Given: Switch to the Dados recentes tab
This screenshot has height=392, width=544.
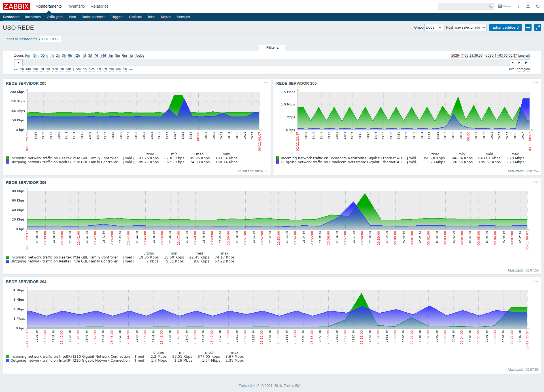Looking at the screenshot, I should 93,17.
